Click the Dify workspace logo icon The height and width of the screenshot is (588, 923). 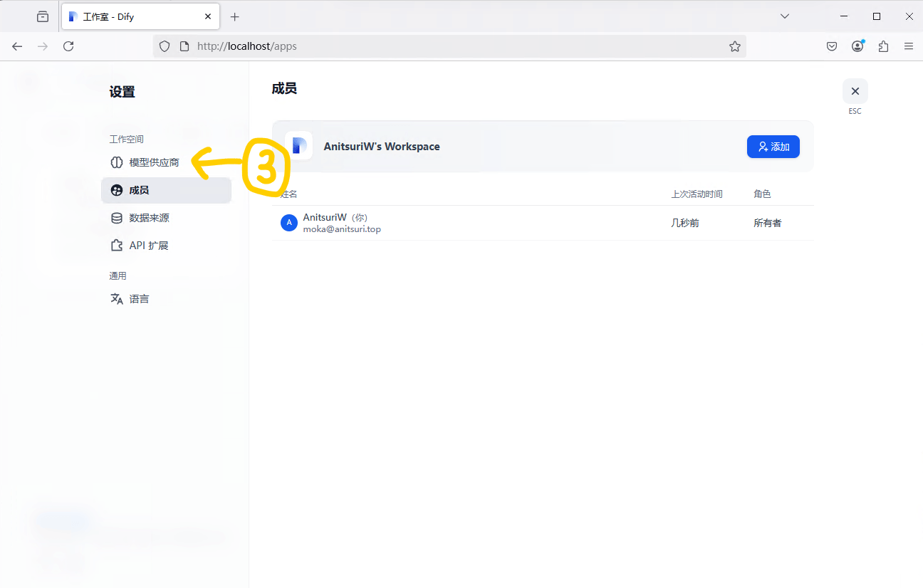pos(299,146)
